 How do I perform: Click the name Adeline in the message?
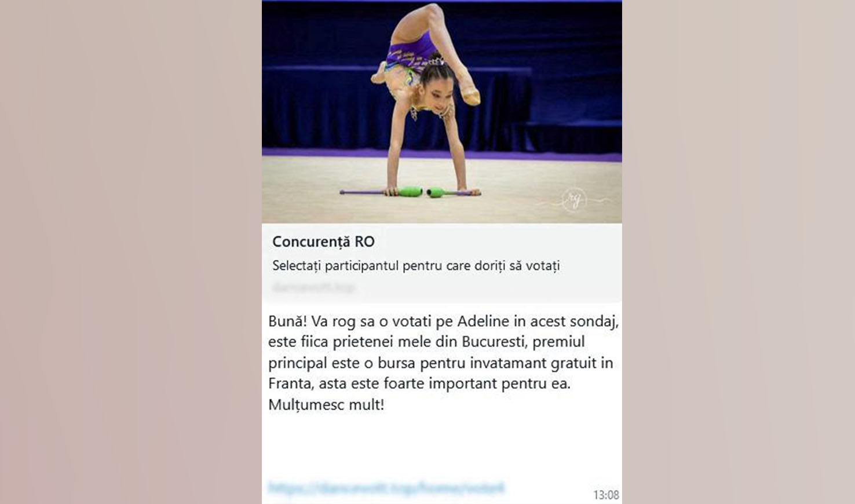pos(483,321)
